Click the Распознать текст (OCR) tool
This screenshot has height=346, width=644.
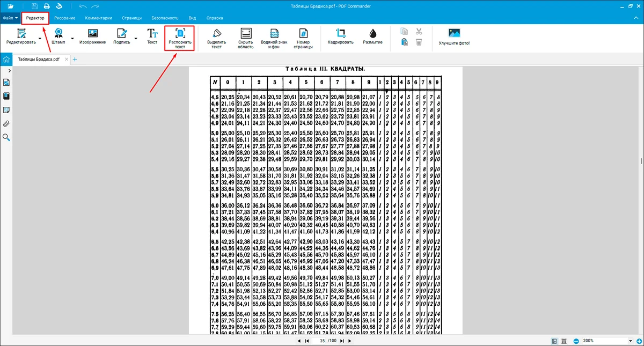coord(180,38)
